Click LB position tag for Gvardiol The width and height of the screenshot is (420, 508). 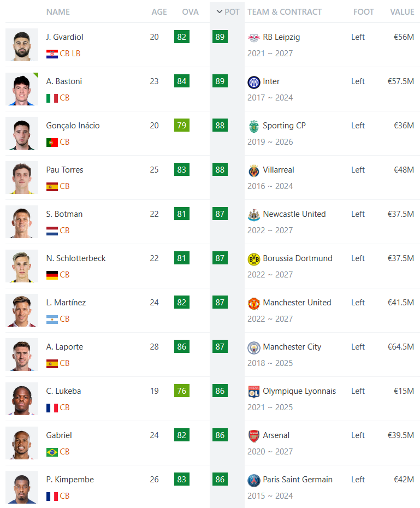76,54
